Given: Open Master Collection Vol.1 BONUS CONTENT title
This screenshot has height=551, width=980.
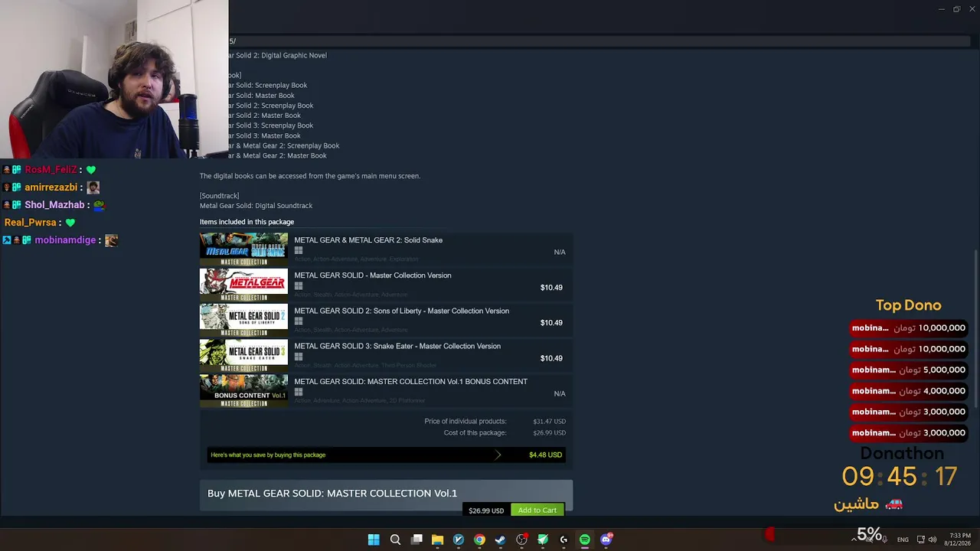Looking at the screenshot, I should pos(411,381).
